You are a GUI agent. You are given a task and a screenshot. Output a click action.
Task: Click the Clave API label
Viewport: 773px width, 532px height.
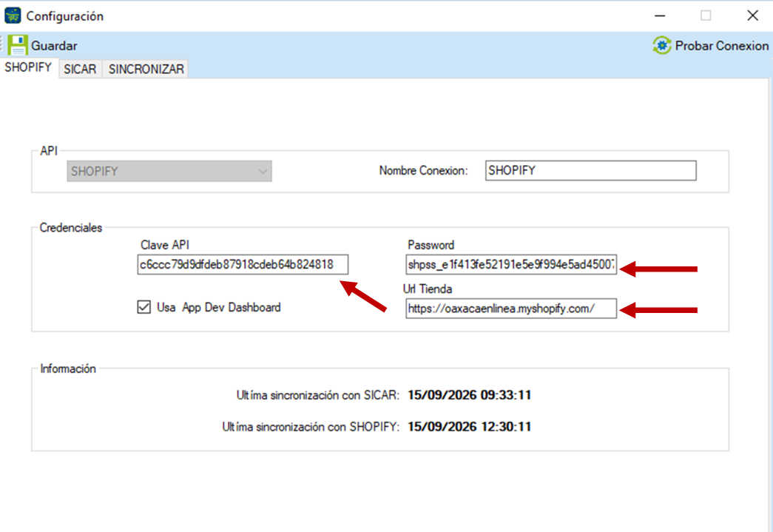[165, 245]
